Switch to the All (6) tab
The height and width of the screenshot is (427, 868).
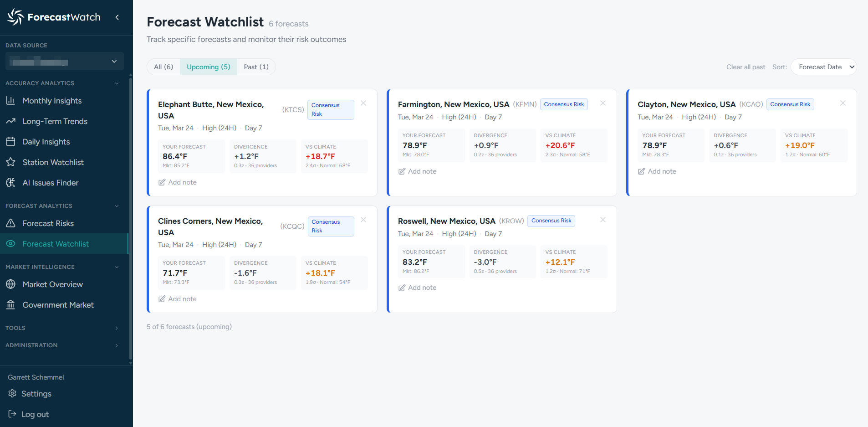coord(163,67)
